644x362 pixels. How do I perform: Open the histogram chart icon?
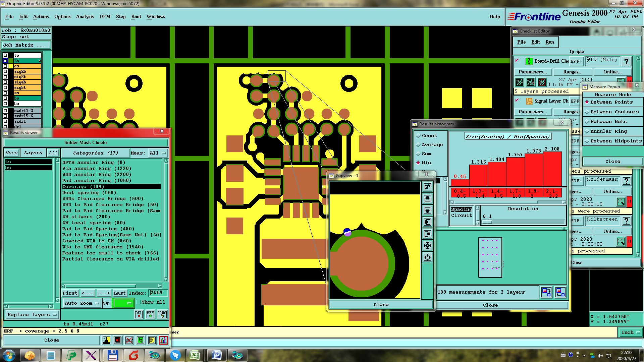(163, 340)
